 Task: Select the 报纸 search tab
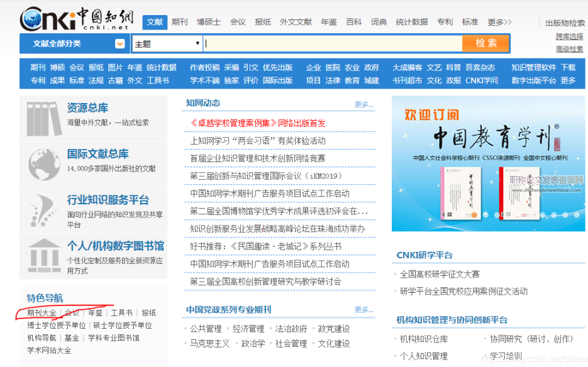(263, 22)
